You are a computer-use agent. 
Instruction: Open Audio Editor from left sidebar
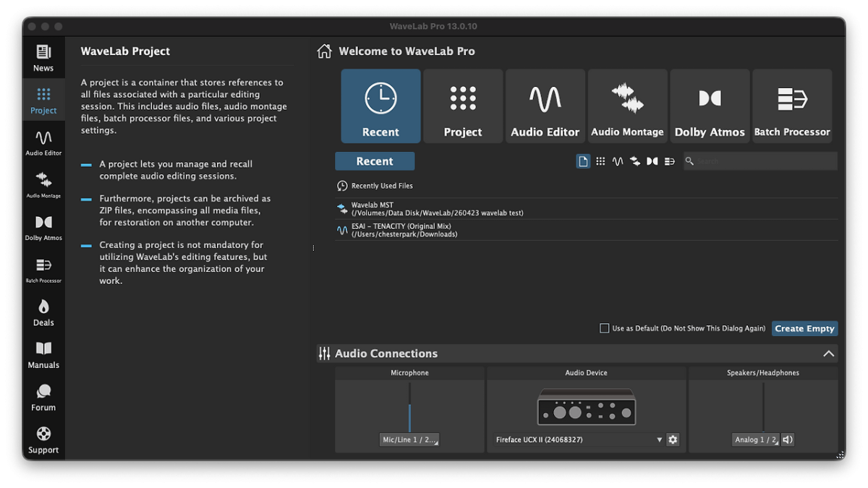coord(43,142)
